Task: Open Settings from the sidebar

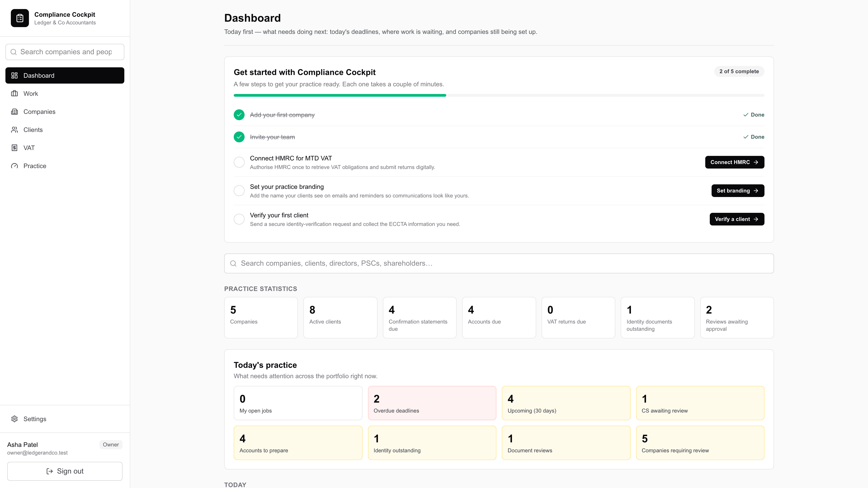Action: point(65,419)
